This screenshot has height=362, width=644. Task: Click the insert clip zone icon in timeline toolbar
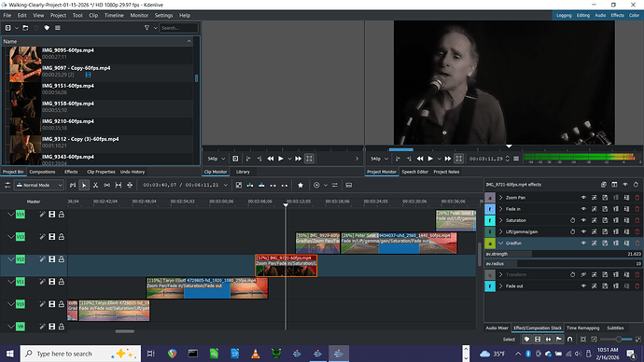[x=250, y=185]
